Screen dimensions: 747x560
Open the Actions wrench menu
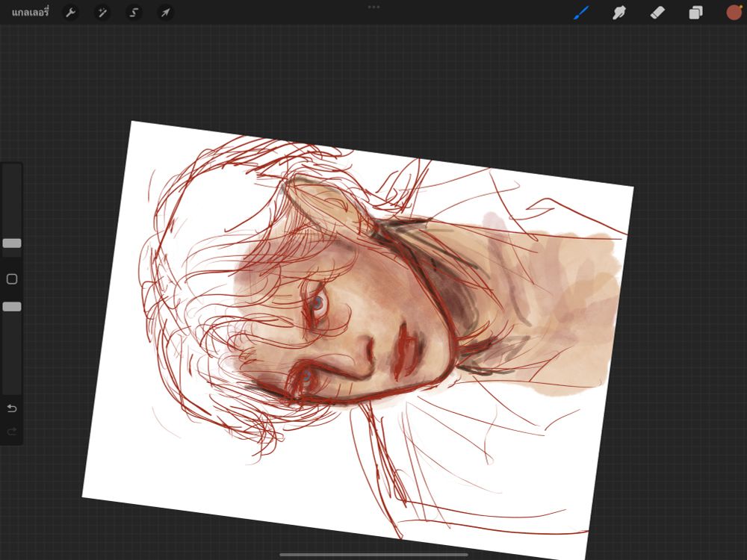coord(70,13)
